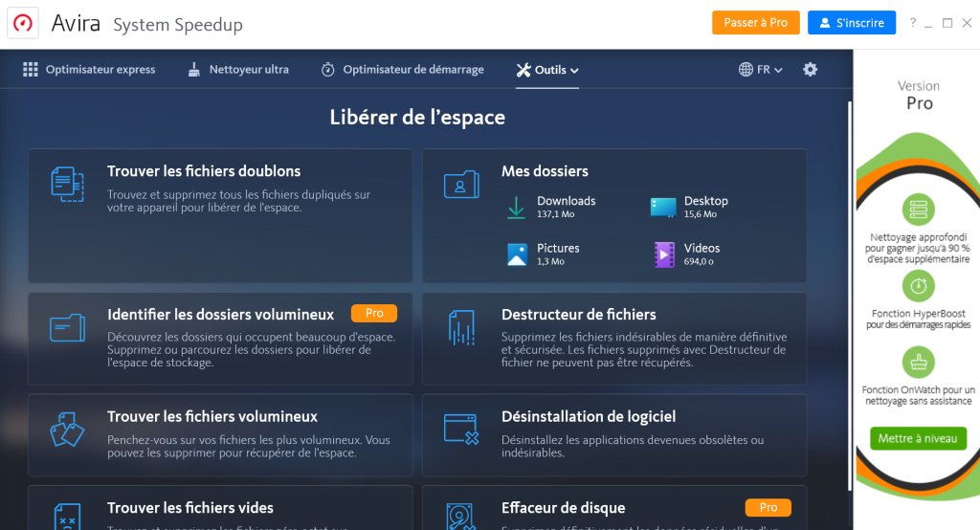Image resolution: width=980 pixels, height=530 pixels.
Task: Click the HyperBoost green timer icon
Action: (x=918, y=286)
